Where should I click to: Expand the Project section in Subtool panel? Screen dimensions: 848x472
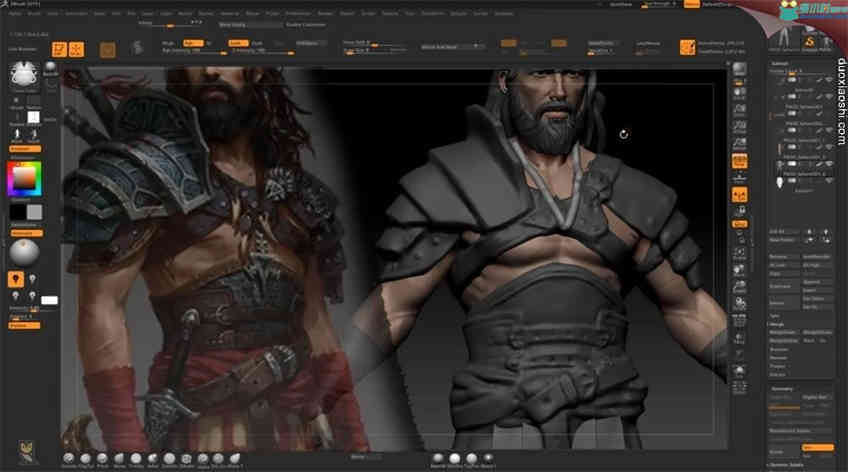tap(778, 366)
